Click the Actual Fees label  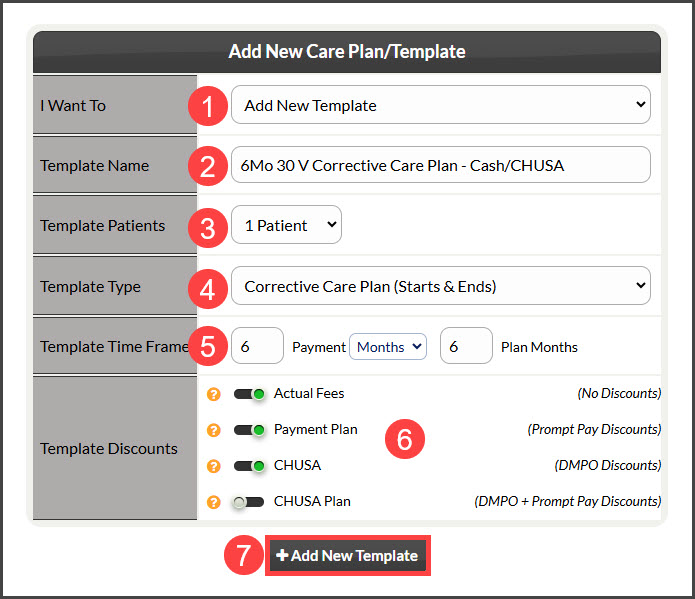pos(309,393)
